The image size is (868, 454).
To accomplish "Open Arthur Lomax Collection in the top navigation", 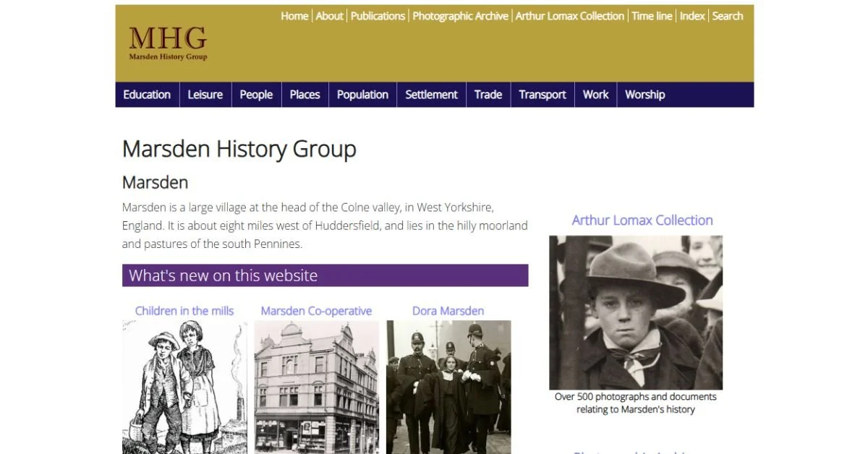I will [x=569, y=16].
